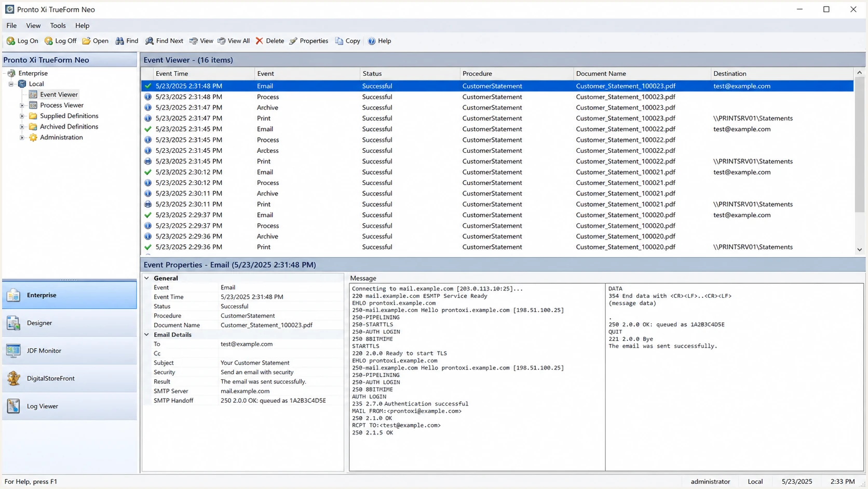Click the JDF Monitor icon
The image size is (868, 489).
13,351
